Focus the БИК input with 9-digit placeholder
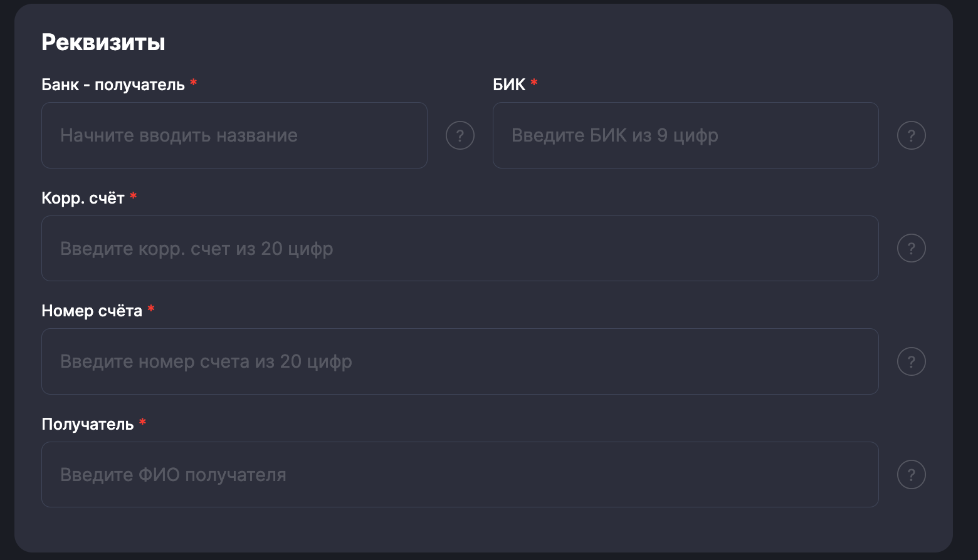Image resolution: width=978 pixels, height=560 pixels. pyautogui.click(x=685, y=135)
